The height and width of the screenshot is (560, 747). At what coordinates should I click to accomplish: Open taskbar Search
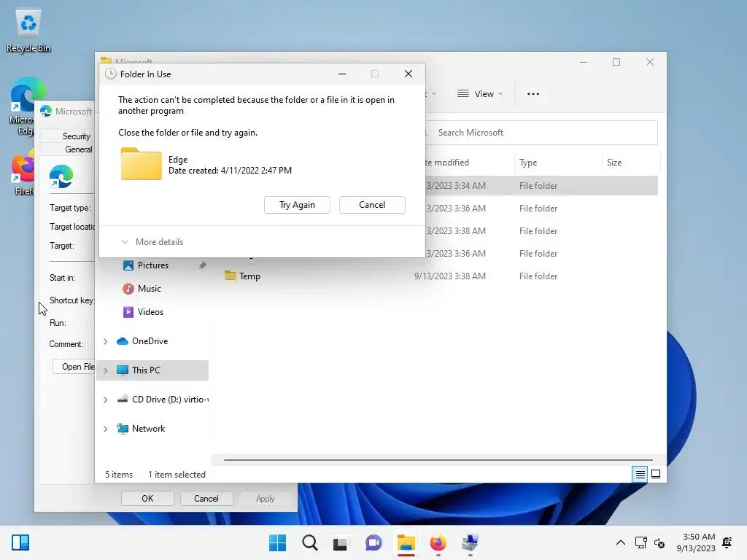pos(309,542)
